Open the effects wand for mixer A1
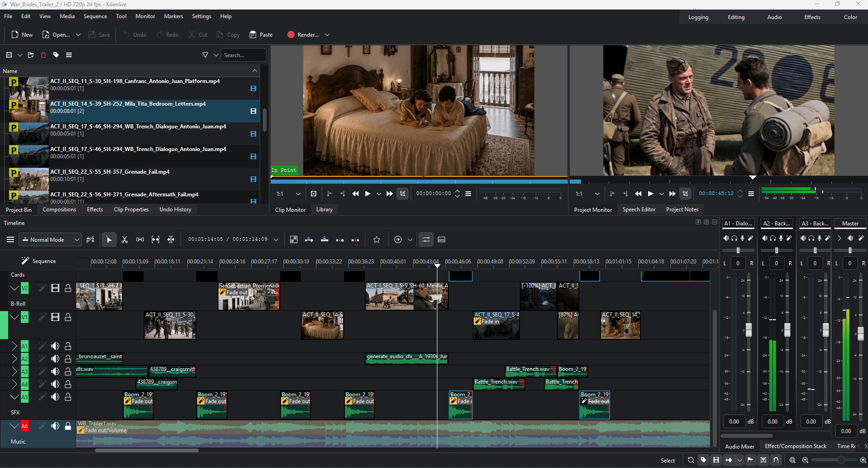Image resolution: width=868 pixels, height=468 pixels. 750,238
